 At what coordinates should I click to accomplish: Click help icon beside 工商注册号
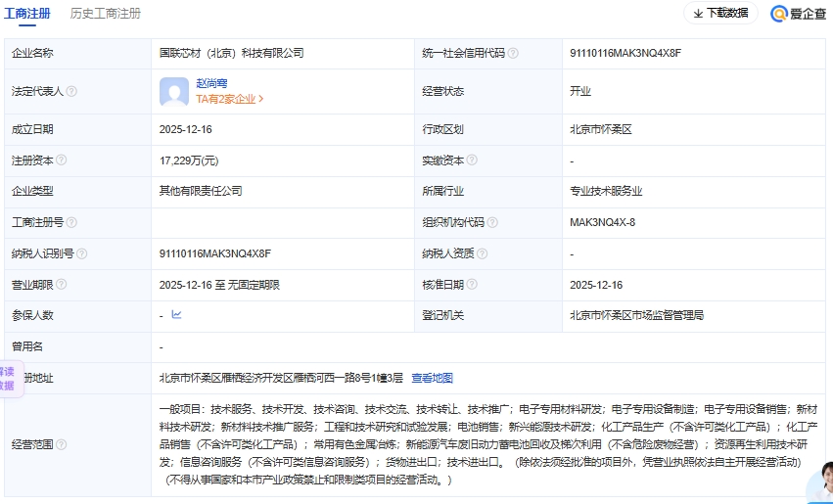(x=71, y=222)
